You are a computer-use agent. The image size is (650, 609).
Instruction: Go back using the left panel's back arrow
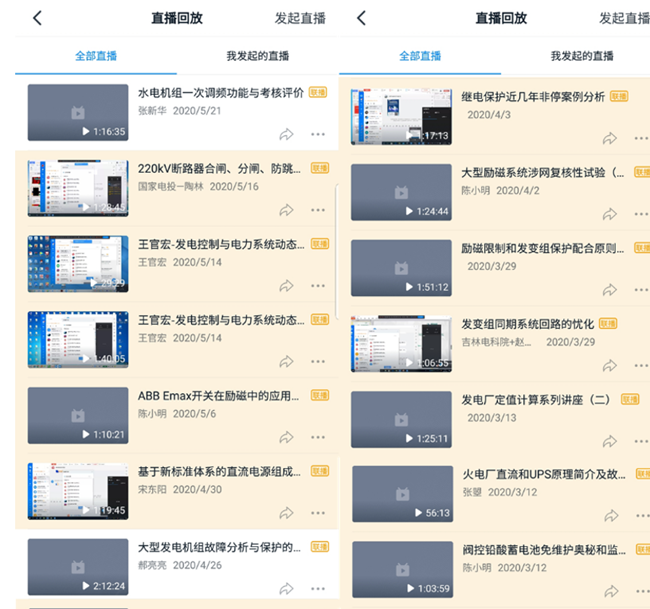(37, 18)
